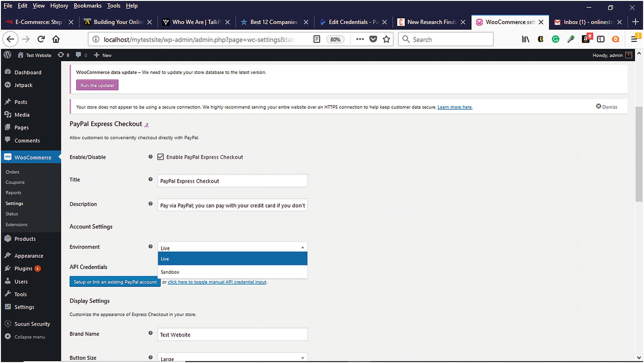Dismiss the secure connection notice
The height and width of the screenshot is (363, 644).
(607, 107)
